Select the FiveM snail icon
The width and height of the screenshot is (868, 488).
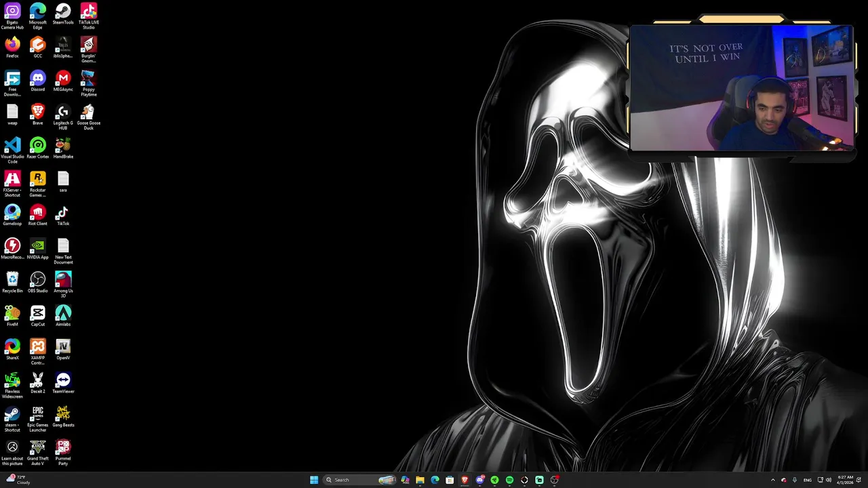pyautogui.click(x=12, y=317)
